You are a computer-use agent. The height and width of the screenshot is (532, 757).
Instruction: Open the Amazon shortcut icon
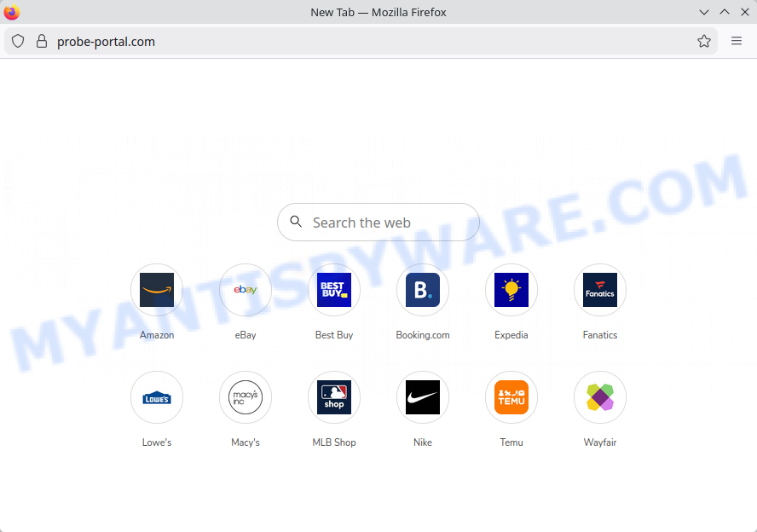157,290
